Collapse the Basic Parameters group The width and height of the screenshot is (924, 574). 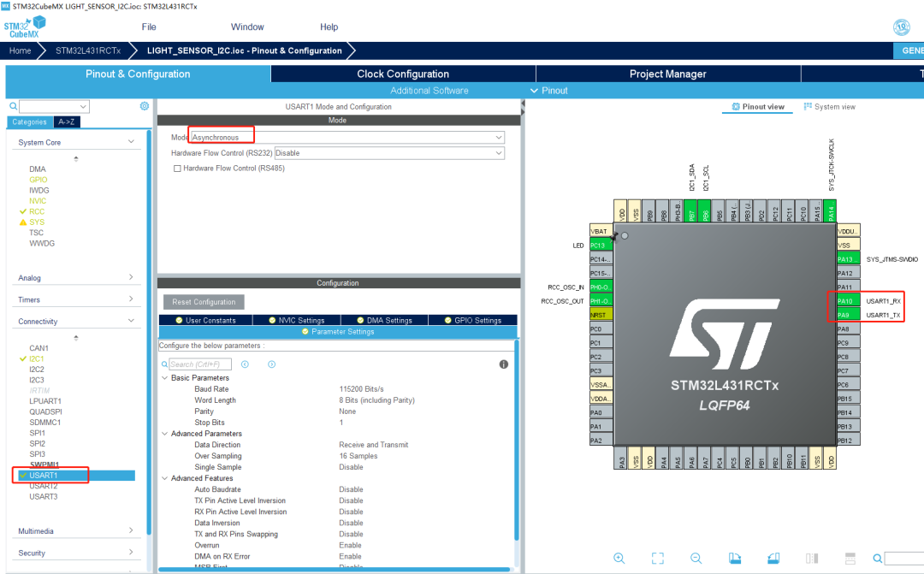[x=164, y=377]
